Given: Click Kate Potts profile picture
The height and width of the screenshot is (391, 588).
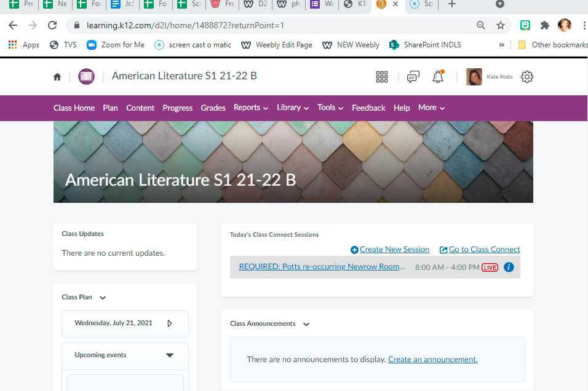Looking at the screenshot, I should click(x=474, y=76).
